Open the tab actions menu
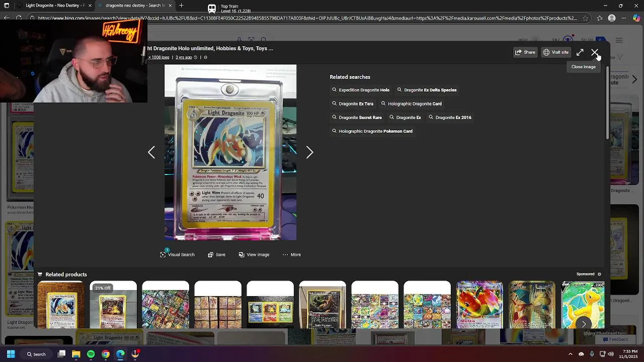Screen dimensions: 644x362 7,6
